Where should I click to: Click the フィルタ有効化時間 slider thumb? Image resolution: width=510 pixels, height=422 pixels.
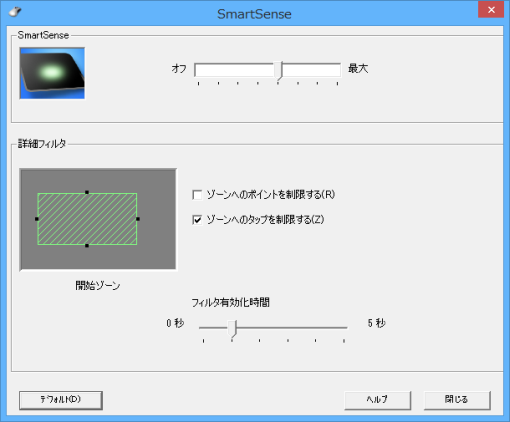[233, 329]
